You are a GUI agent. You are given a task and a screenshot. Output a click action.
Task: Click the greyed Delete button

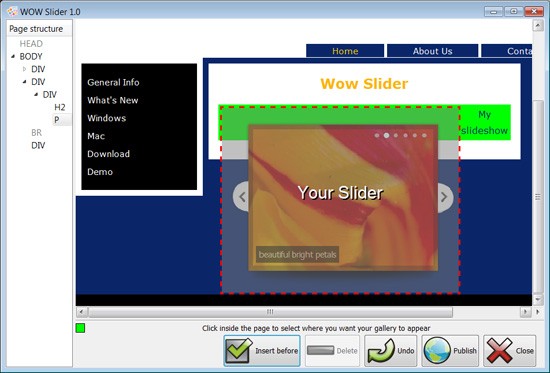pyautogui.click(x=332, y=351)
